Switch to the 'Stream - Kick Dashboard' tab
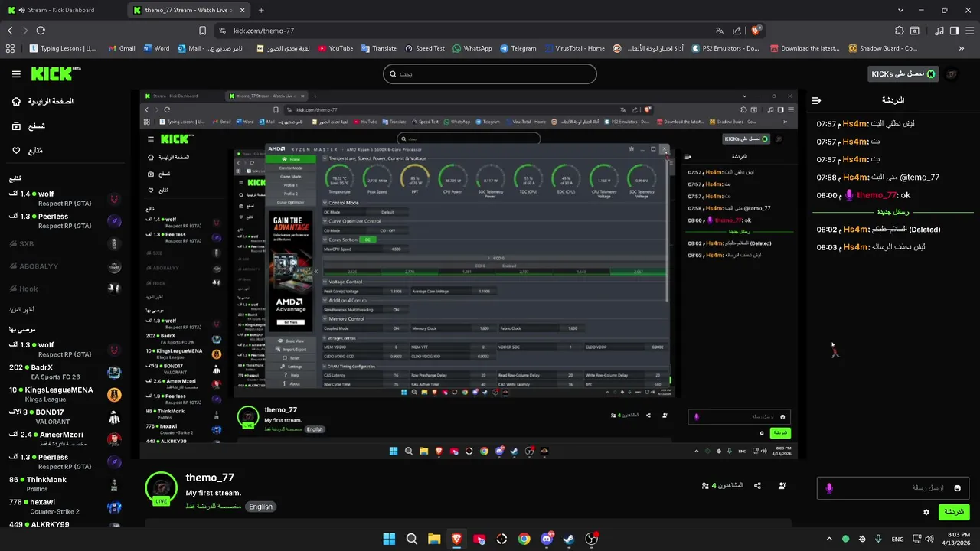980x551 pixels. pos(62,10)
